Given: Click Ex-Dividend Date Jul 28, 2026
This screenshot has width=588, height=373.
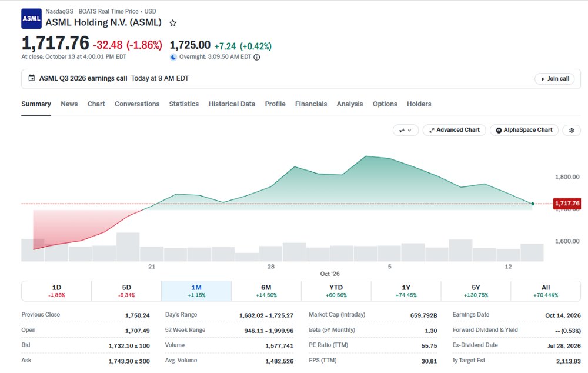Looking at the screenshot, I should click(564, 345).
